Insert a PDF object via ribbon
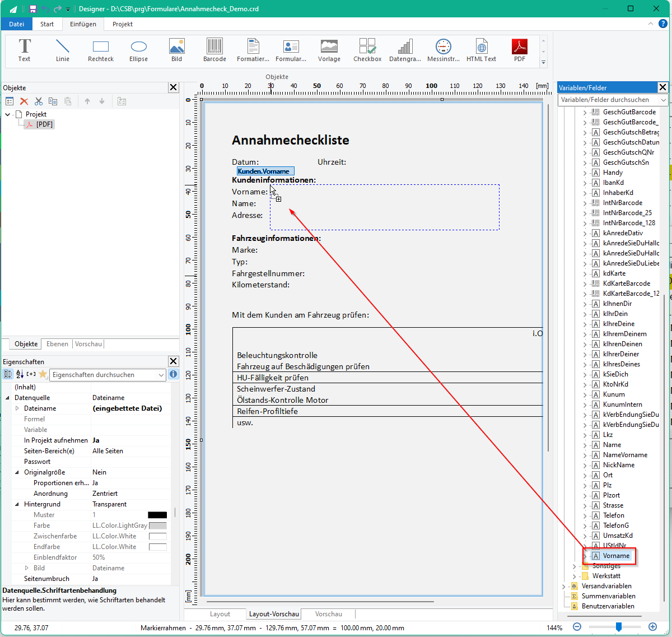 pyautogui.click(x=520, y=50)
